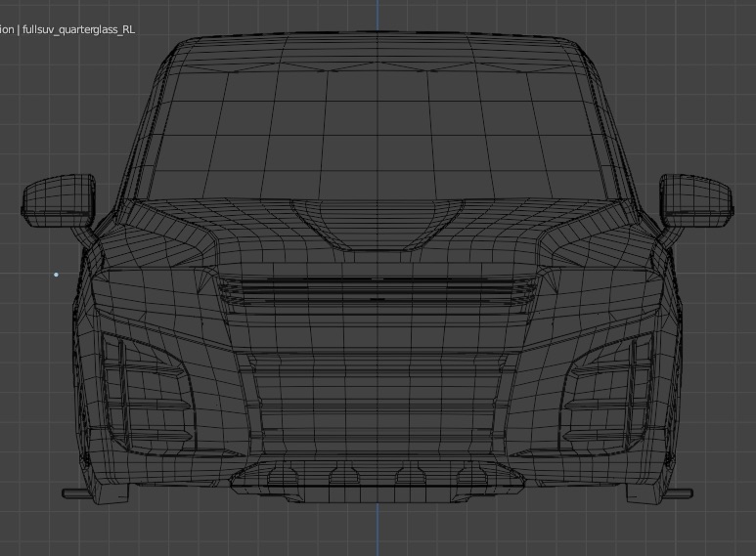The height and width of the screenshot is (556, 756).
Task: Click the fullsuv_quarterglass_RL object name text
Action: coord(78,30)
